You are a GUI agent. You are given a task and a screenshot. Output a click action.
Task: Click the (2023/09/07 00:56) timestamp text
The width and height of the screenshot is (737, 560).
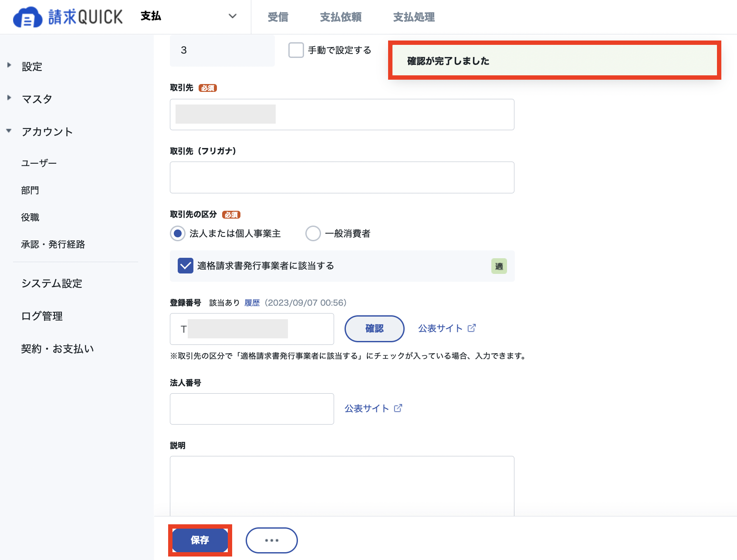[306, 303]
